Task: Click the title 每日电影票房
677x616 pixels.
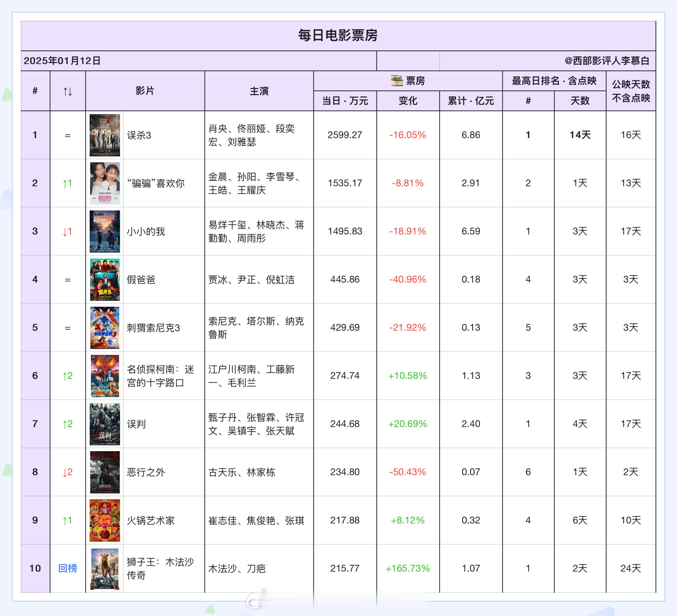Action: [x=338, y=35]
